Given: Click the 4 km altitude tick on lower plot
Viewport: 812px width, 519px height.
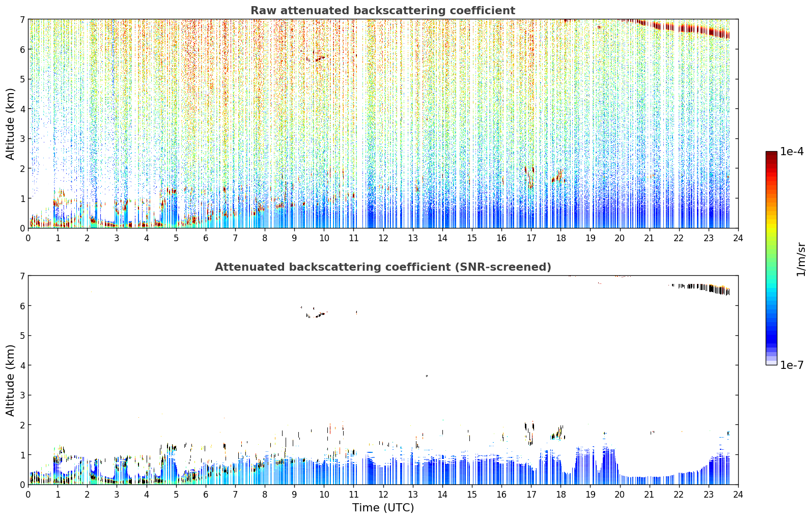Looking at the screenshot, I should [22, 365].
